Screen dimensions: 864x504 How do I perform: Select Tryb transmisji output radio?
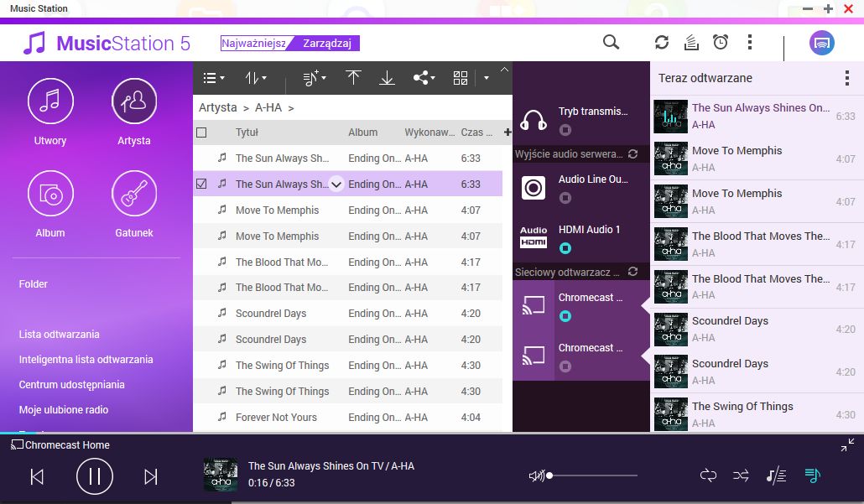pos(565,130)
